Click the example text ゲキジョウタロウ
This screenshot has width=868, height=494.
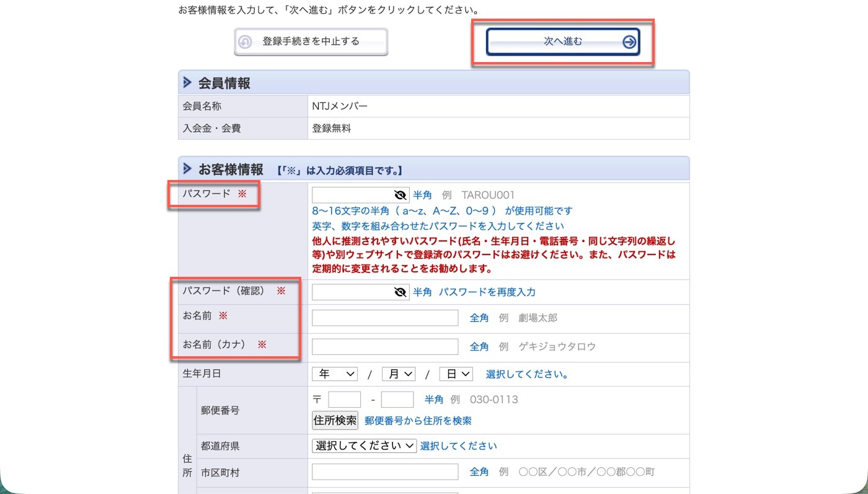tap(557, 346)
